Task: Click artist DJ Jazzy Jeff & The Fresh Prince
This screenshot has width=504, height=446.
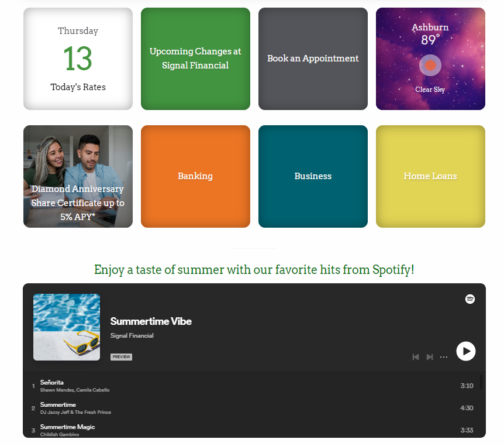Action: pyautogui.click(x=75, y=412)
